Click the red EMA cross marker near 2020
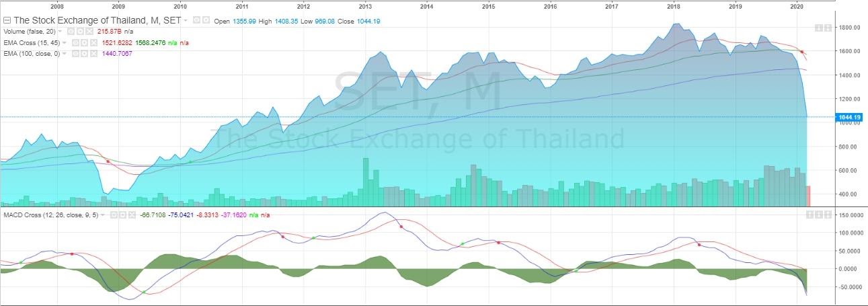The width and height of the screenshot is (868, 306). pyautogui.click(x=801, y=52)
